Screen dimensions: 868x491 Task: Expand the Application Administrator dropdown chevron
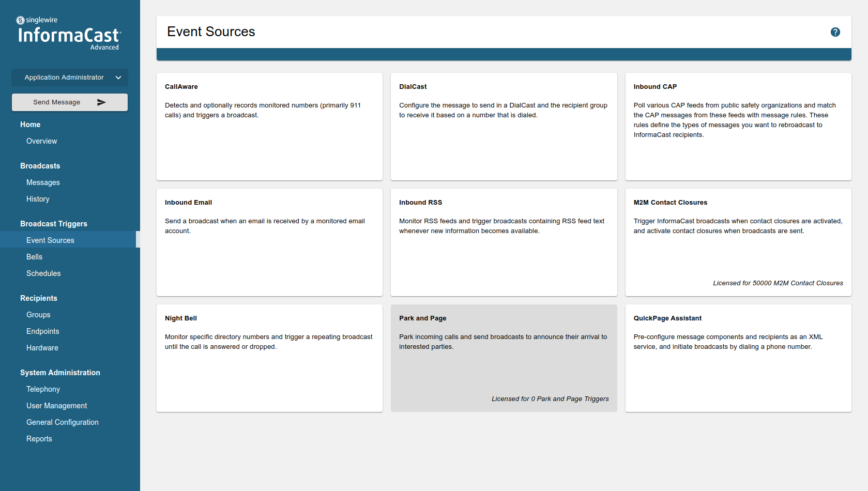[x=118, y=78]
